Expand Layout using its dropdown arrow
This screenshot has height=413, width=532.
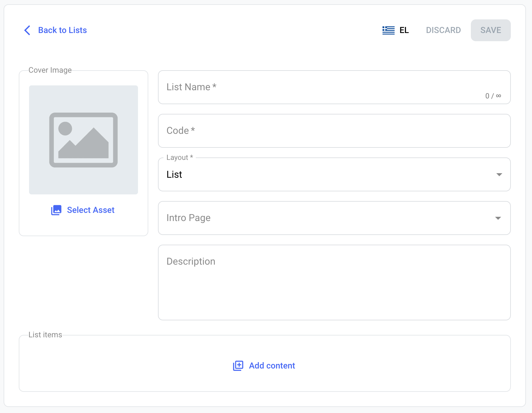pos(499,175)
